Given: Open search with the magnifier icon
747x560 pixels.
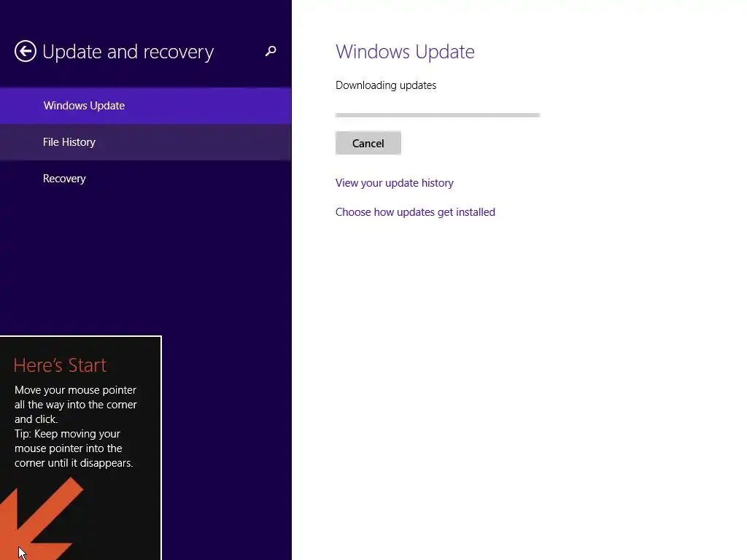Looking at the screenshot, I should (x=271, y=51).
